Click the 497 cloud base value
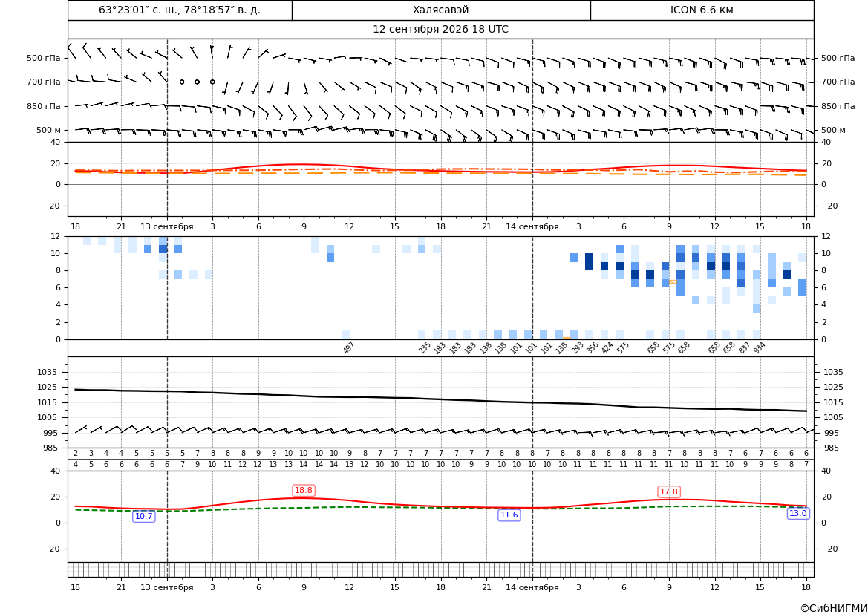 pos(348,347)
